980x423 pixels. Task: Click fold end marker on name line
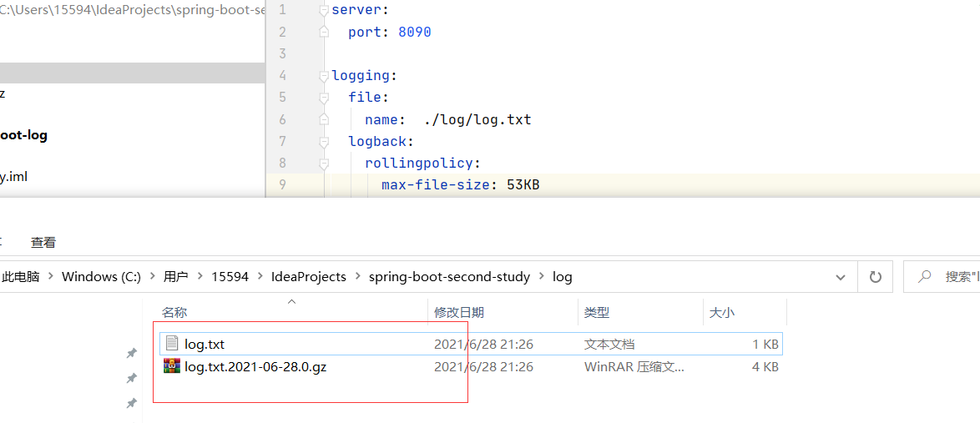pos(323,120)
